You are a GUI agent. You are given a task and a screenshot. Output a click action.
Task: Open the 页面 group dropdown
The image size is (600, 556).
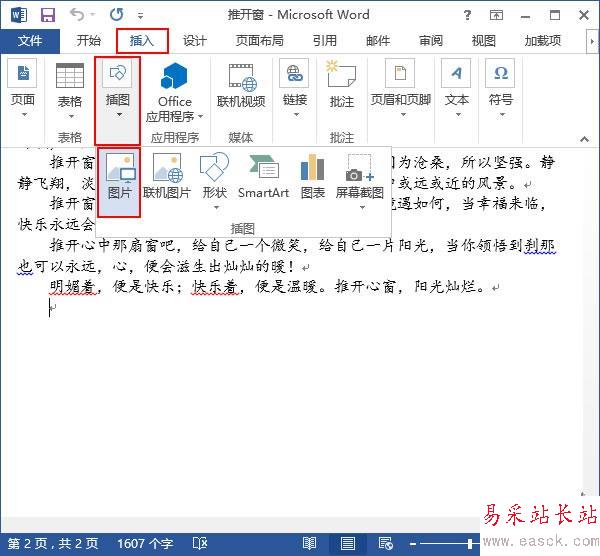23,89
